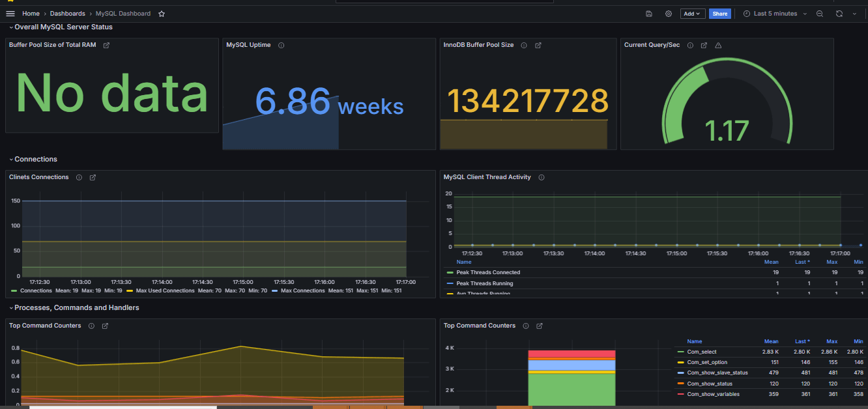The image size is (868, 409).
Task: Click the warning icon on Current Query/Sec panel
Action: pos(718,46)
